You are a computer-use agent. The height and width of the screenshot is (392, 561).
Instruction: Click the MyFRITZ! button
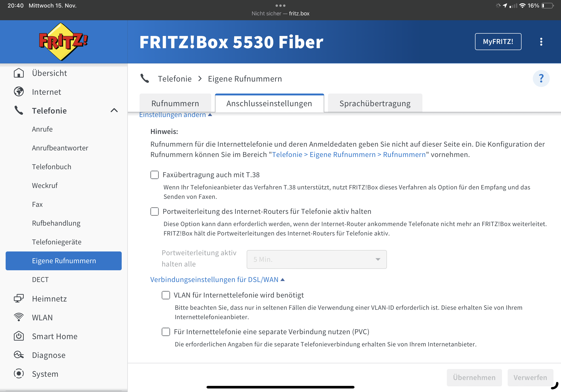[498, 42]
